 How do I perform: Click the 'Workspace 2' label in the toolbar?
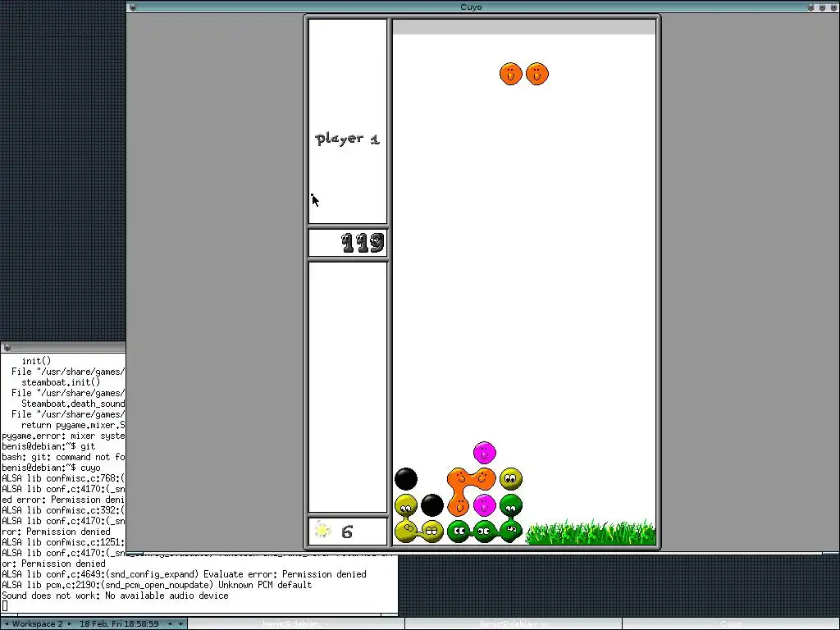pyautogui.click(x=38, y=623)
